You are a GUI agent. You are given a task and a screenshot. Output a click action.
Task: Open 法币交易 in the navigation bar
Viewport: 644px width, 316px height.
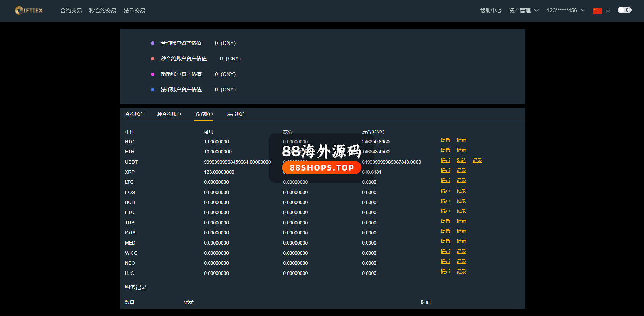[x=134, y=11]
